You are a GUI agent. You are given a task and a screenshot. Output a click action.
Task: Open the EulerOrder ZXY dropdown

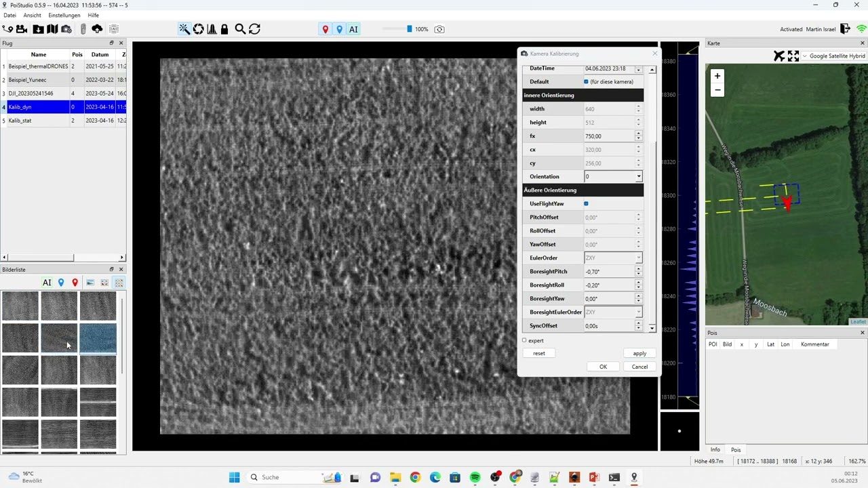tap(613, 258)
